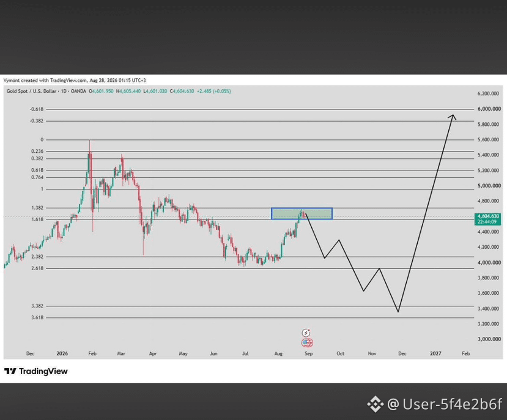The height and width of the screenshot is (420, 507).
Task: Click the bar countdown timer 22:44:09
Action: click(487, 222)
